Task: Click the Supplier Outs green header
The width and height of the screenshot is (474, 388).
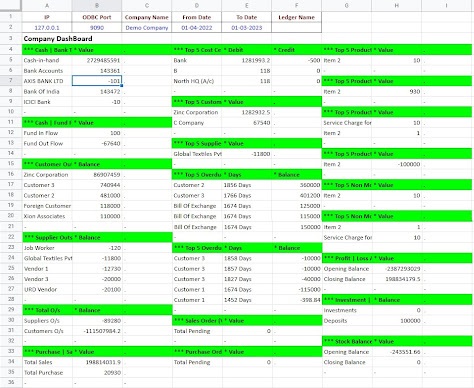Action: point(47,237)
